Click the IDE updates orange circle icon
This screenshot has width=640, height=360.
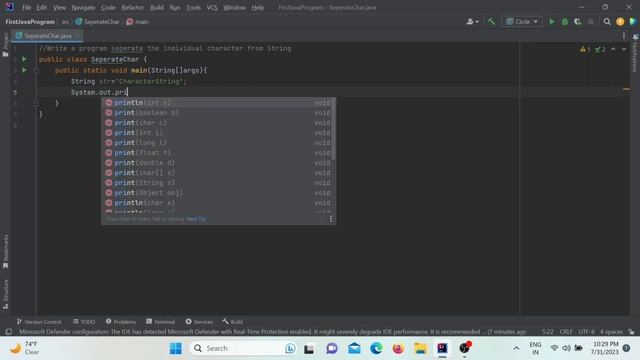(x=620, y=22)
